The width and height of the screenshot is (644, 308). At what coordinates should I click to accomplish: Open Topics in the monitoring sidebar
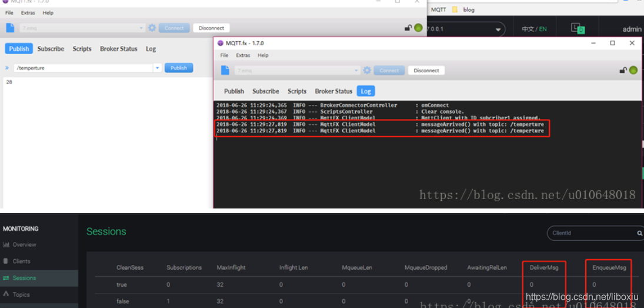(21, 294)
